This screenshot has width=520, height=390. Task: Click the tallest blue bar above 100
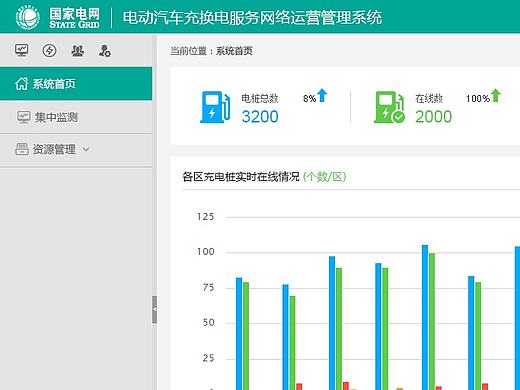(x=425, y=317)
